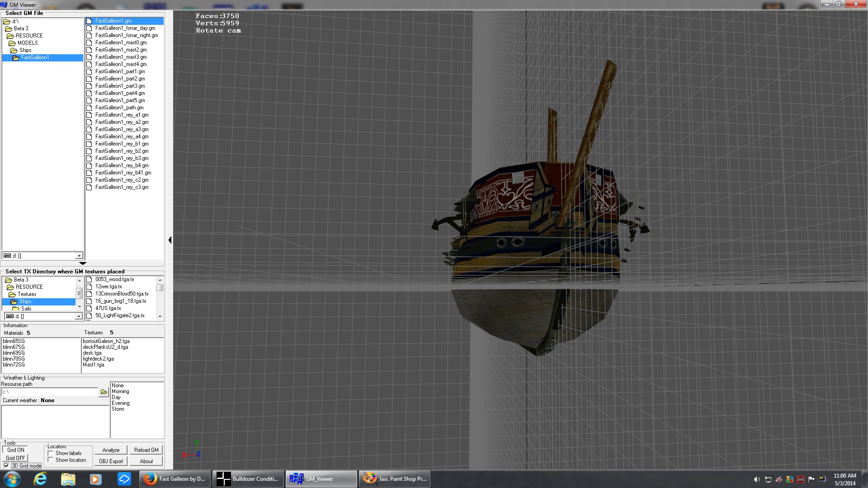
Task: Click the About button
Action: coord(146,461)
